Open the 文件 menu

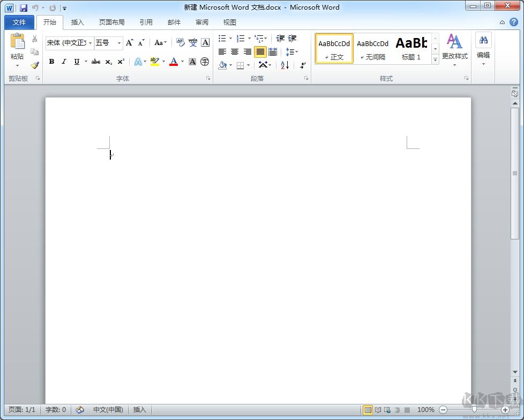pyautogui.click(x=19, y=22)
